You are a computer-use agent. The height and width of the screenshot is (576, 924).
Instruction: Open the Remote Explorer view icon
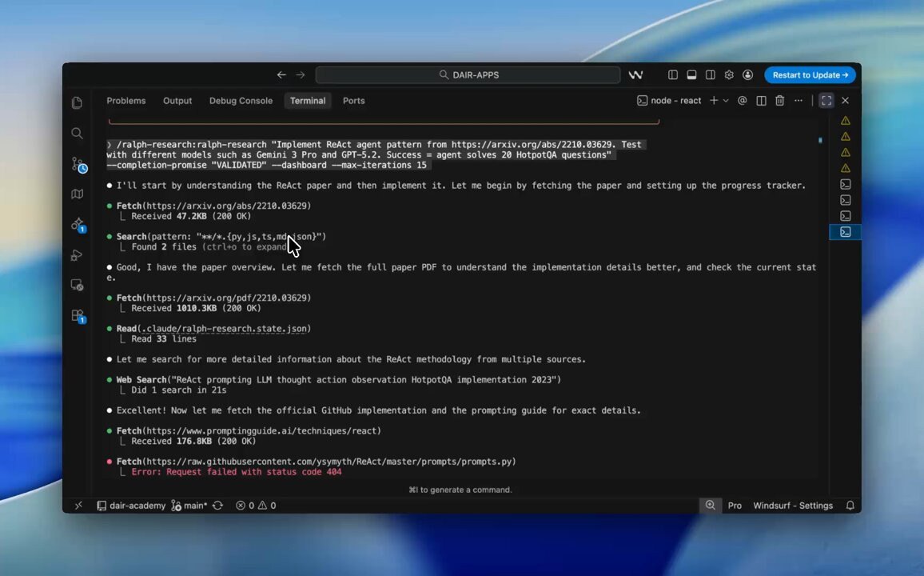[x=78, y=286]
